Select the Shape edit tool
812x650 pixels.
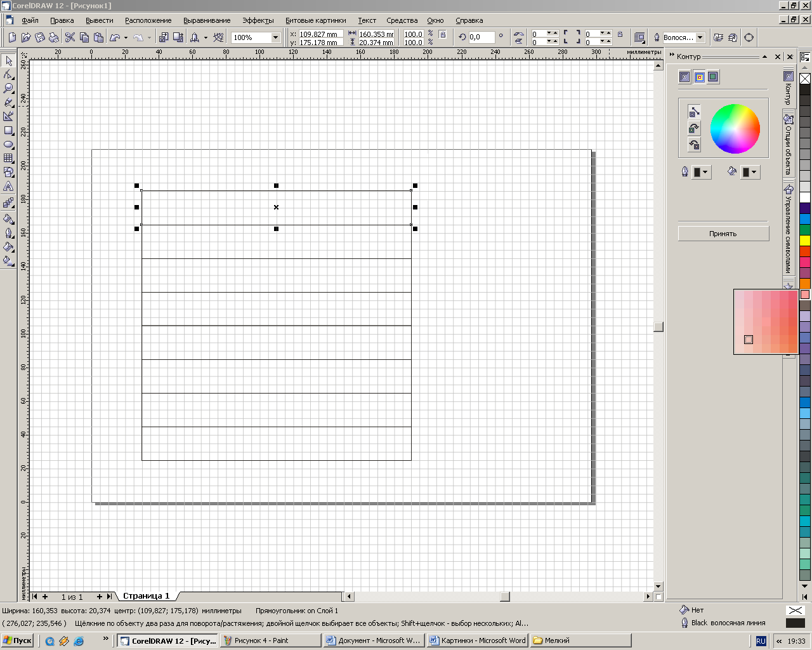[x=8, y=75]
